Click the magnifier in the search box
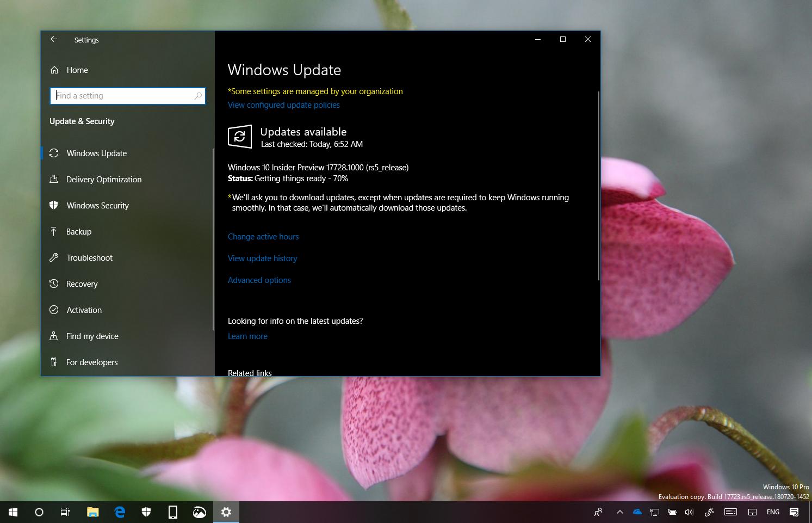The width and height of the screenshot is (812, 523). 199,96
